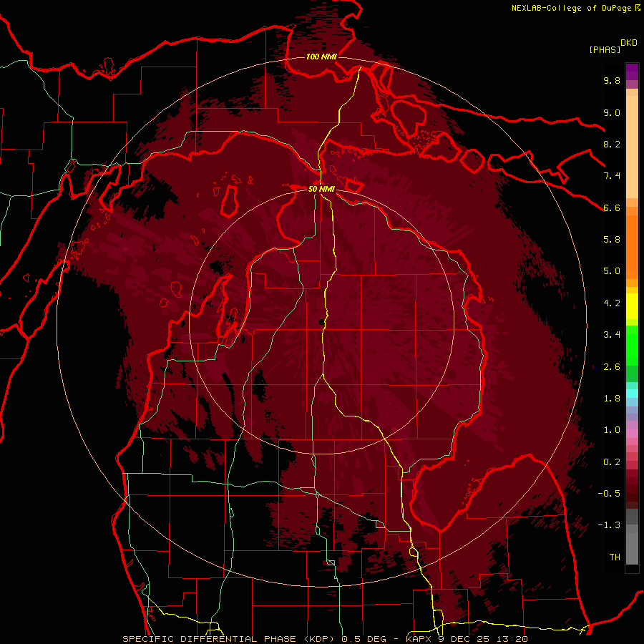This screenshot has width=644, height=644.
Task: Click the 50 NMI range ring label
Action: coord(321,189)
